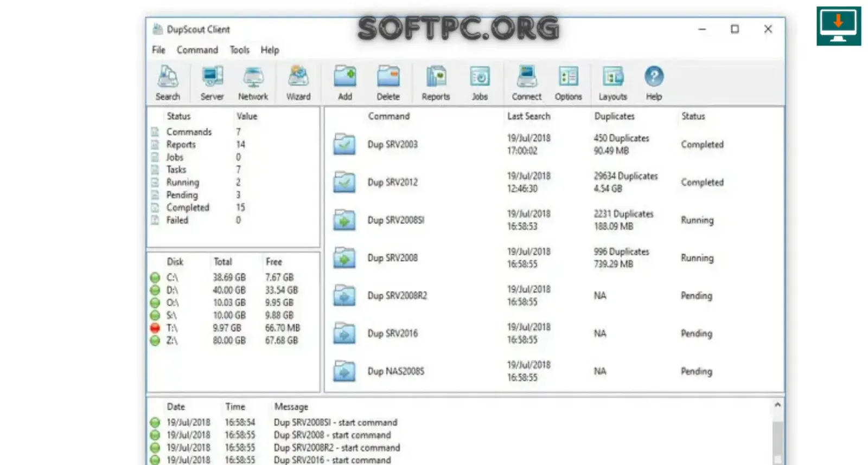Click the download monitor icon in corner

click(x=839, y=25)
